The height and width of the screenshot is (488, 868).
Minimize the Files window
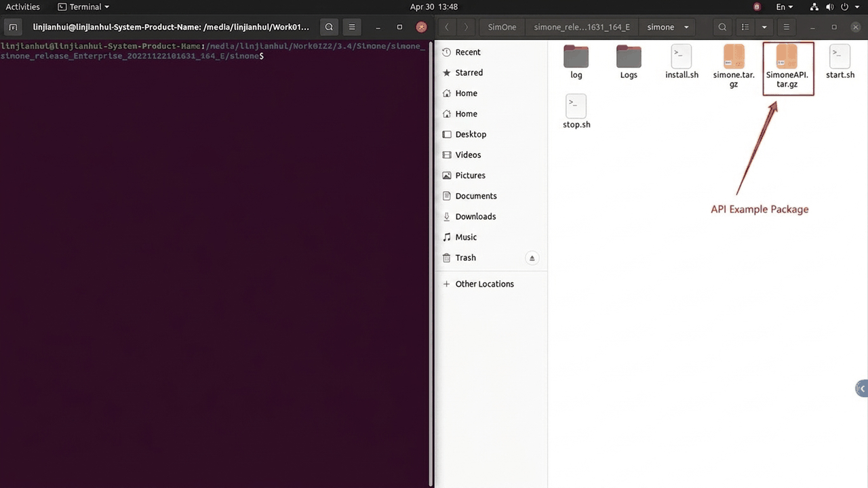[813, 27]
